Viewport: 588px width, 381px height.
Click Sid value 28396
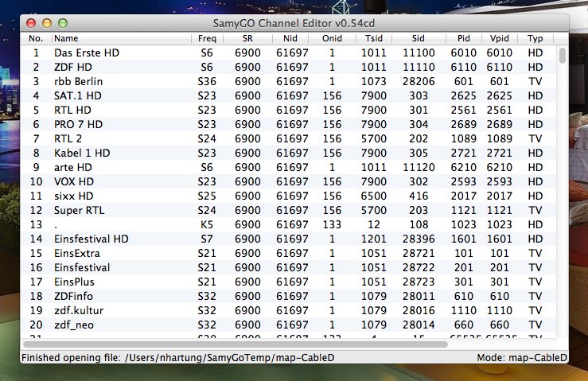[419, 239]
